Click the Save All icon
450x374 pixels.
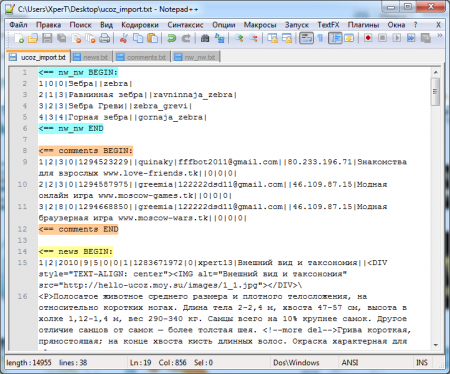(61, 38)
